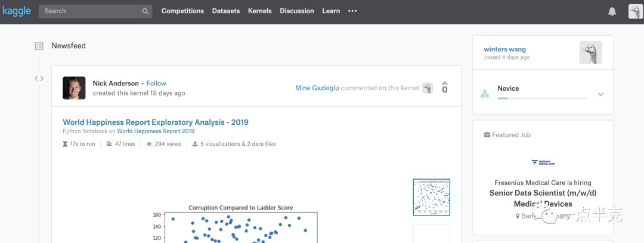
Task: Open the user avatar menu in header
Action: 635,11
